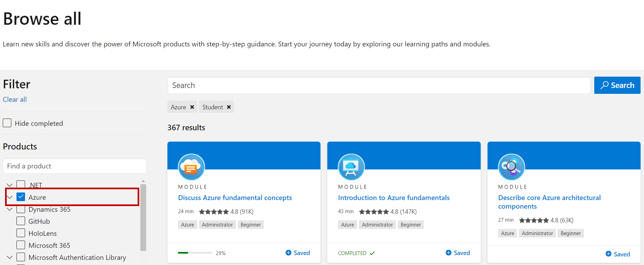
Task: Toggle the Hide completed checkbox
Action: pos(7,123)
